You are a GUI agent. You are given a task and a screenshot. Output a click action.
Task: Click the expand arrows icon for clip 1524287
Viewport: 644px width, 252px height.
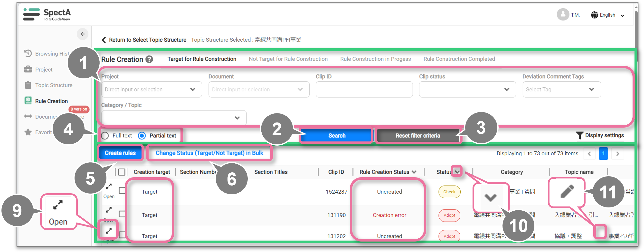(109, 187)
